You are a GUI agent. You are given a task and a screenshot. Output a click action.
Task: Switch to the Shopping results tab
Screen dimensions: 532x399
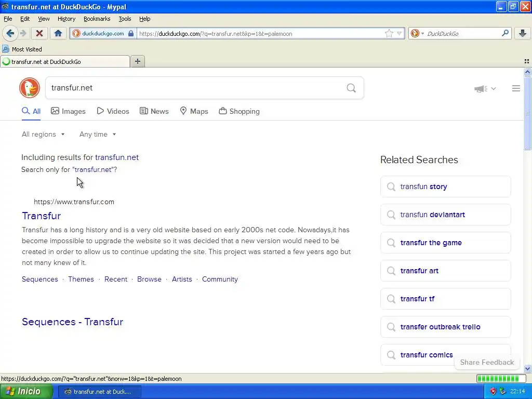tap(239, 111)
